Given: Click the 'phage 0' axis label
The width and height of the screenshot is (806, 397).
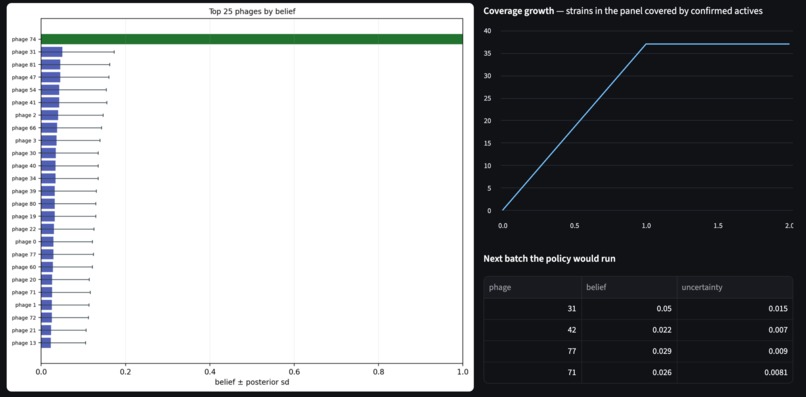Looking at the screenshot, I should tap(26, 242).
